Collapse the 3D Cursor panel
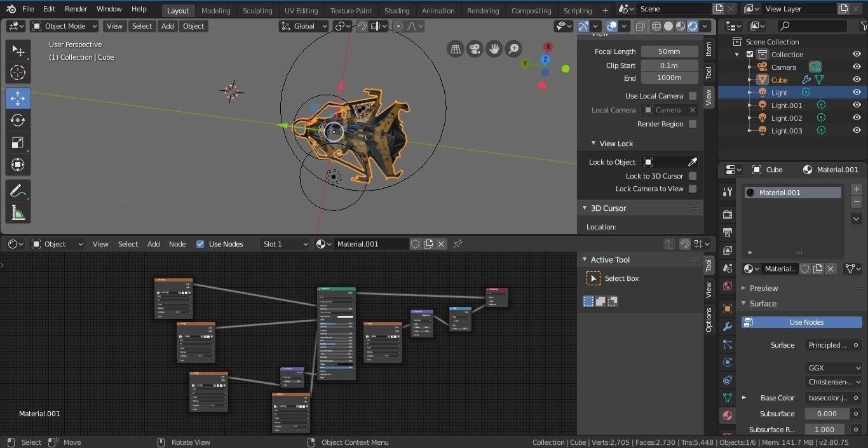This screenshot has width=868, height=448. click(x=585, y=208)
